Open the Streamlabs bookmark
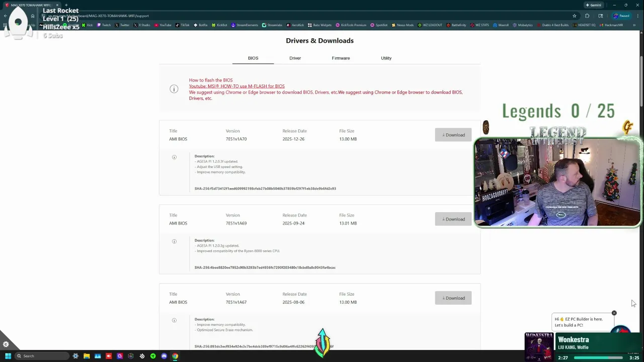The image size is (644, 362). coord(272,25)
